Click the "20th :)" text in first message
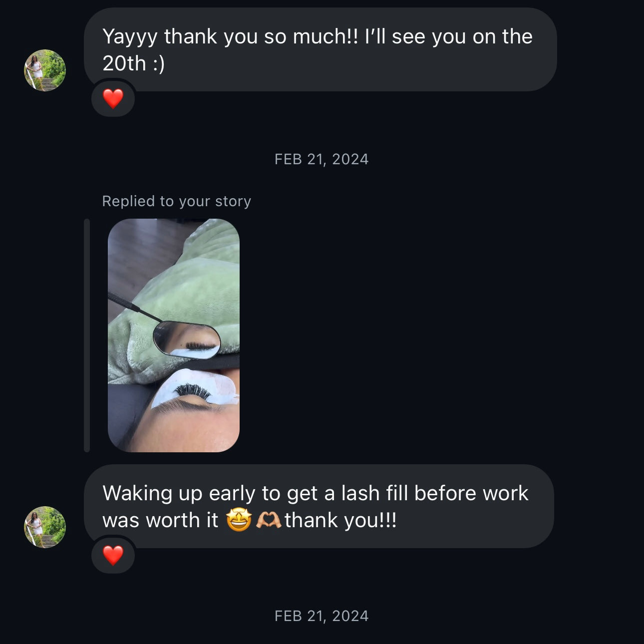This screenshot has width=644, height=644. click(x=133, y=64)
